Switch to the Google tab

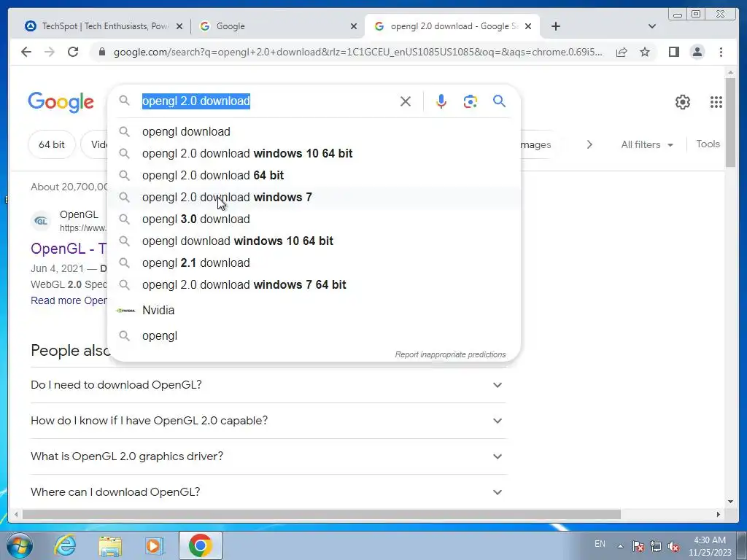[276, 26]
